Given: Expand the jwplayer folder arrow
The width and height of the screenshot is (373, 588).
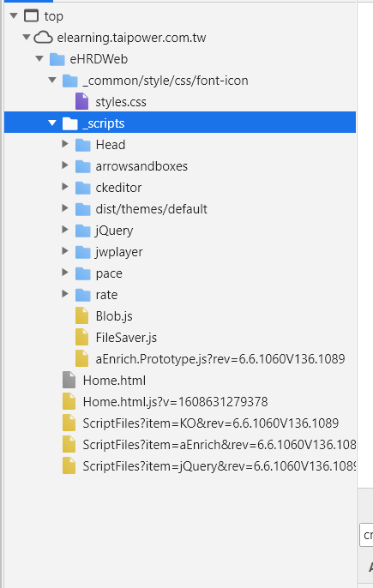Looking at the screenshot, I should click(x=65, y=250).
